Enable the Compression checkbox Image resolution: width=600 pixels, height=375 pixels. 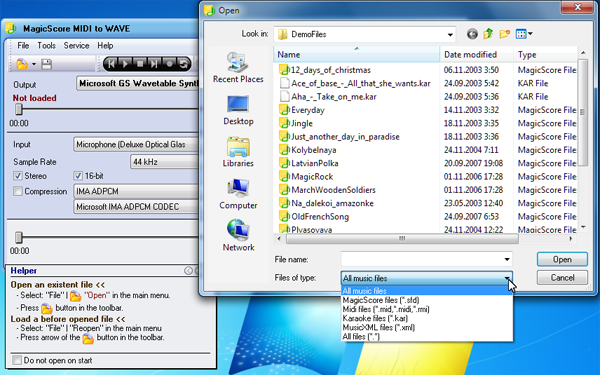18,191
